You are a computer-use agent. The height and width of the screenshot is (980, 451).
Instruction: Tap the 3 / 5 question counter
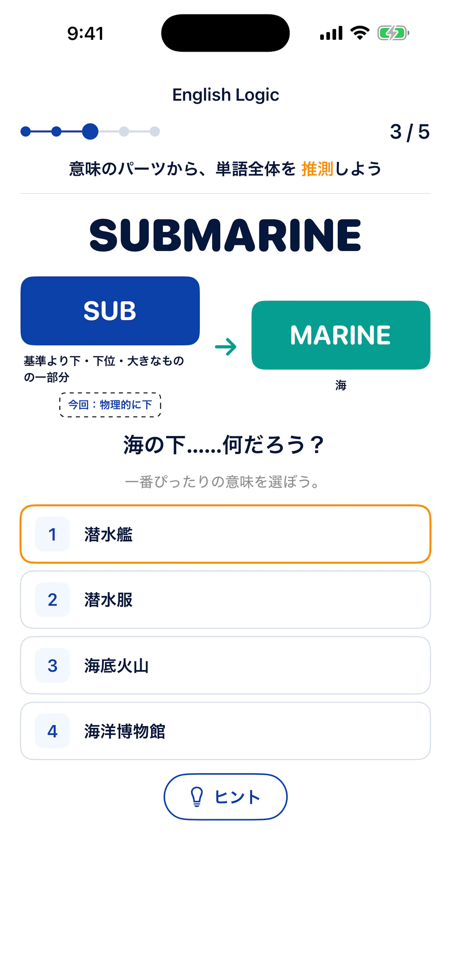[410, 132]
